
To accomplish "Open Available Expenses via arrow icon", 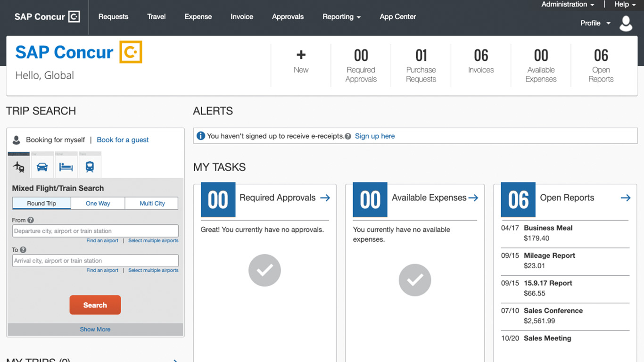I will (473, 198).
